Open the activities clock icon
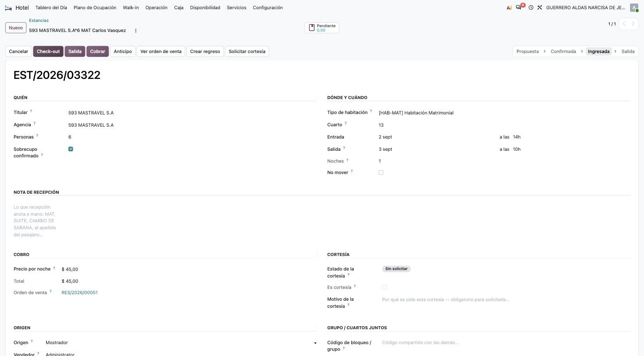 coord(531,7)
